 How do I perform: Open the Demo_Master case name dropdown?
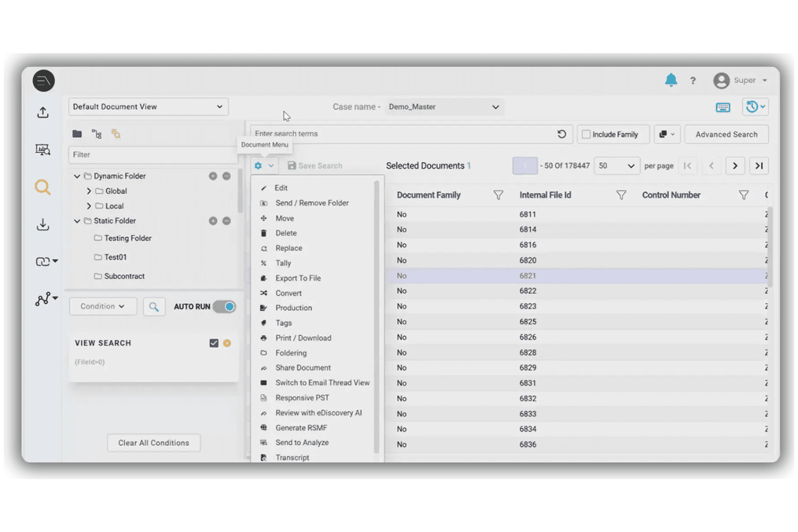point(444,107)
